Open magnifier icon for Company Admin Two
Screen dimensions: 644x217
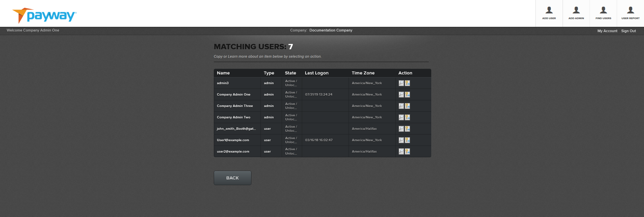tap(401, 117)
